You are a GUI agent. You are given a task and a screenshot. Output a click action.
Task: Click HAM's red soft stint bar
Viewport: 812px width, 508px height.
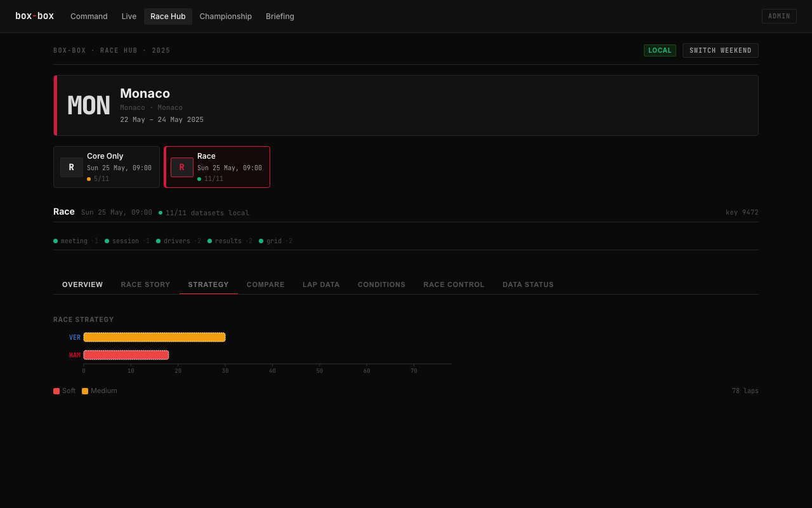[126, 355]
